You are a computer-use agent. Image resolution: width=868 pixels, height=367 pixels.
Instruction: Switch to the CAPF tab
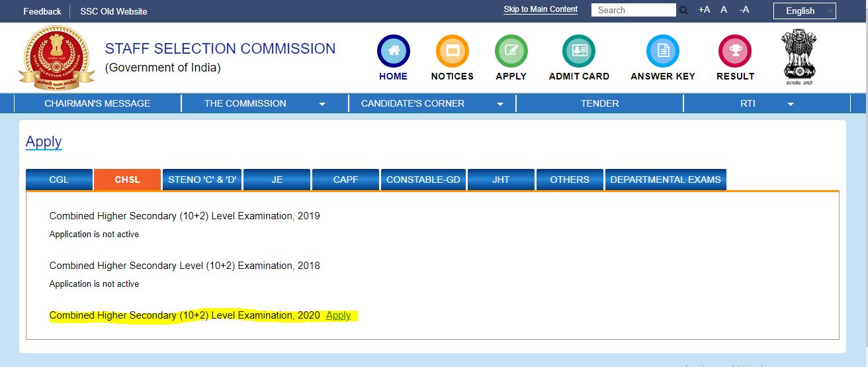click(x=345, y=180)
